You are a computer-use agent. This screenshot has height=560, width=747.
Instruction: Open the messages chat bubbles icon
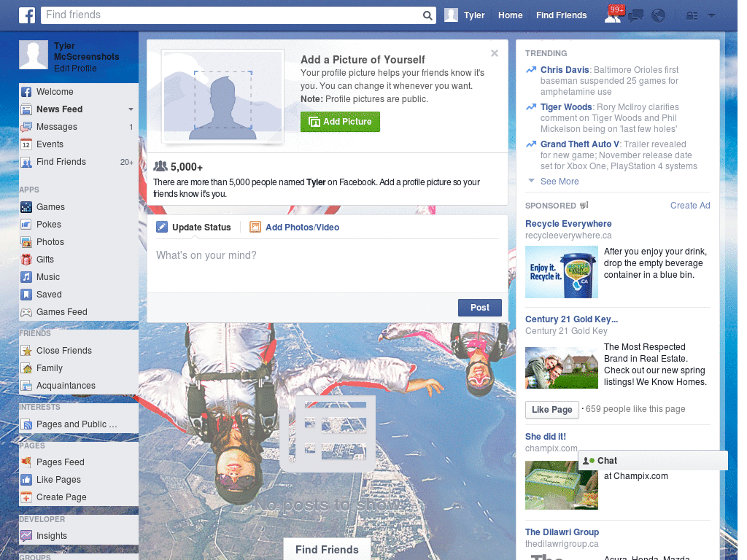635,16
